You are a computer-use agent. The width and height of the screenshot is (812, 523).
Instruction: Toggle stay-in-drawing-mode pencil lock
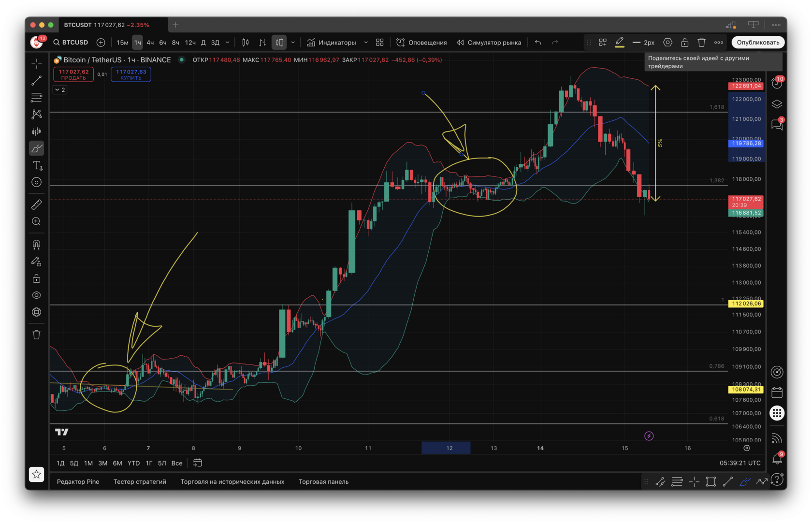37,261
